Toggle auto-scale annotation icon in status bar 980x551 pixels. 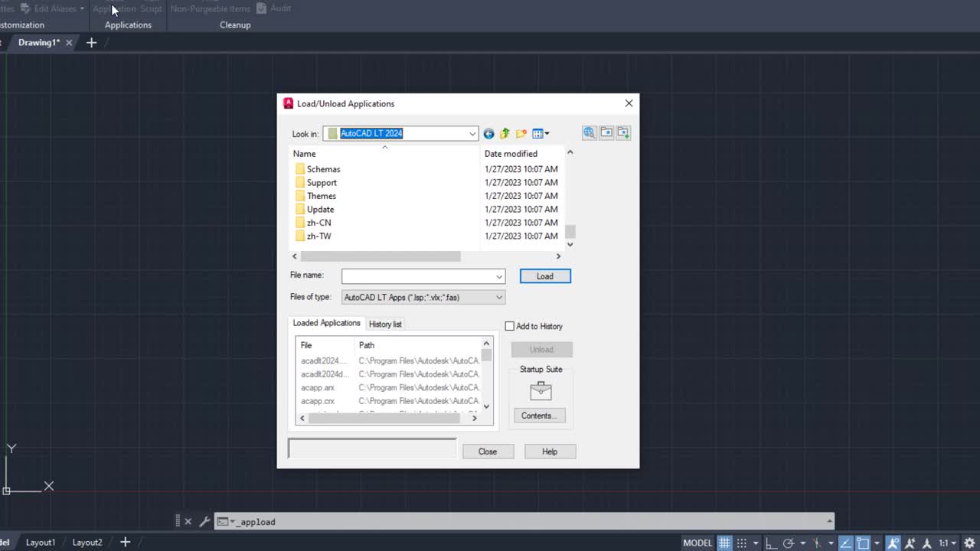[910, 543]
